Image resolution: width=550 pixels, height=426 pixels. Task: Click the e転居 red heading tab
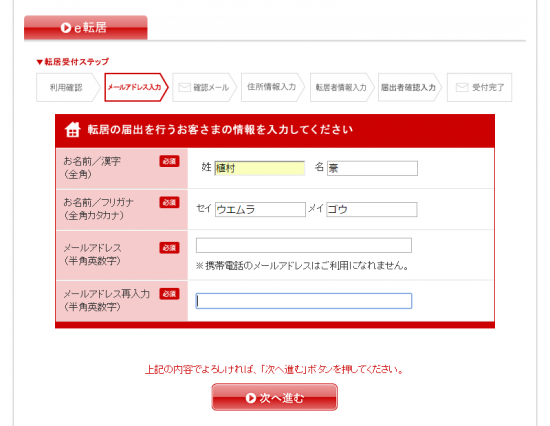click(86, 27)
